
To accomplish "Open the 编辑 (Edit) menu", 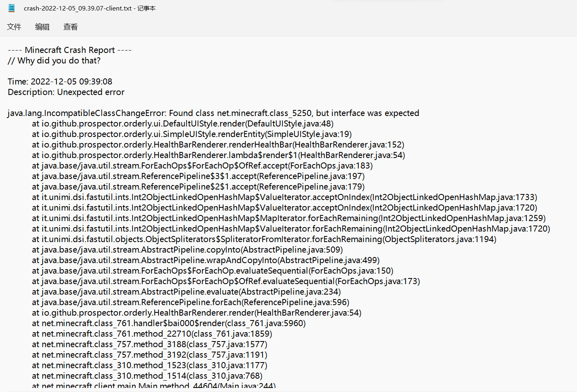I will [42, 27].
